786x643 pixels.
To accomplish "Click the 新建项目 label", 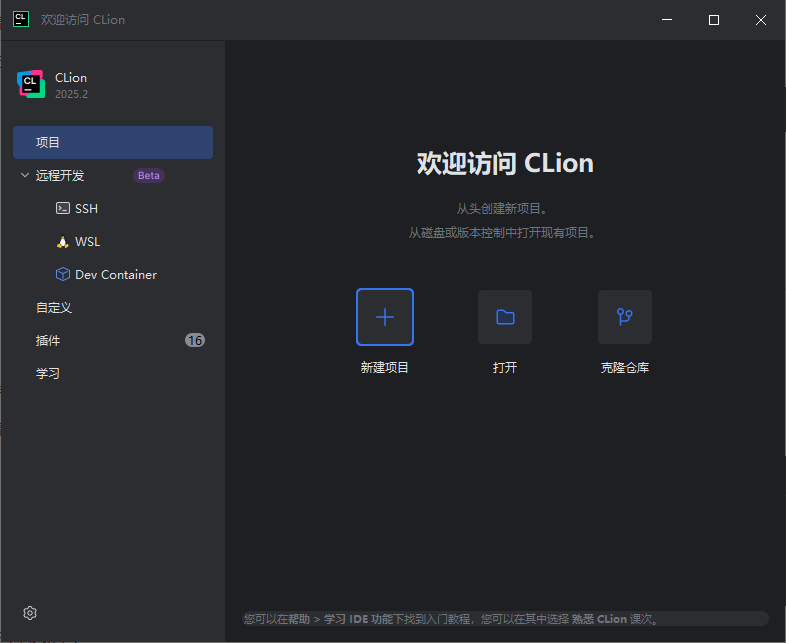I will pos(384,367).
